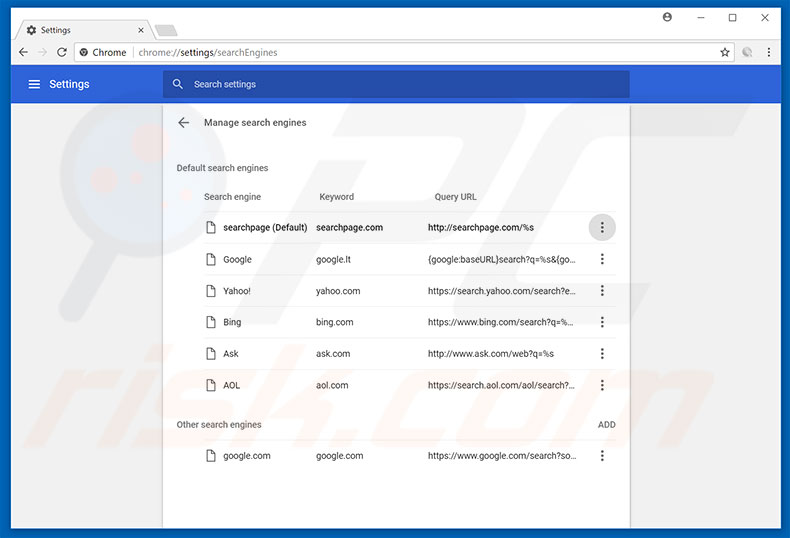Click the Search engine column header
The height and width of the screenshot is (538, 790).
coord(232,197)
